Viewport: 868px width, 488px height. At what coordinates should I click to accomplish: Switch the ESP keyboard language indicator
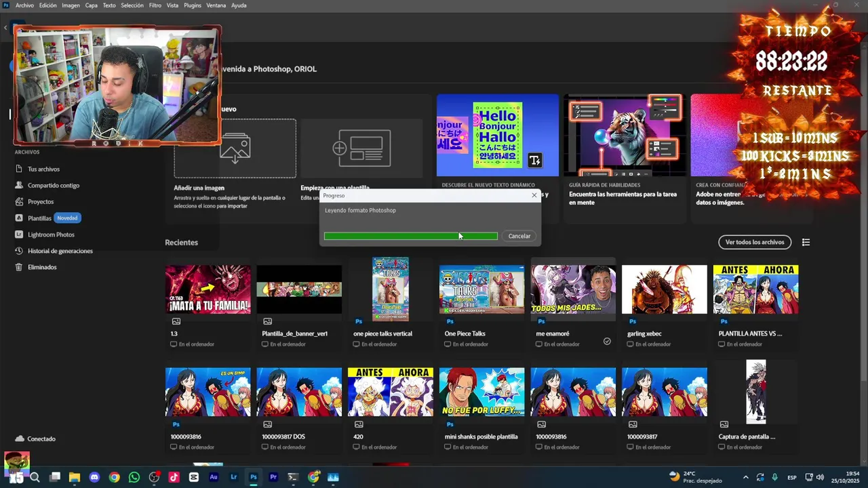pos(792,477)
